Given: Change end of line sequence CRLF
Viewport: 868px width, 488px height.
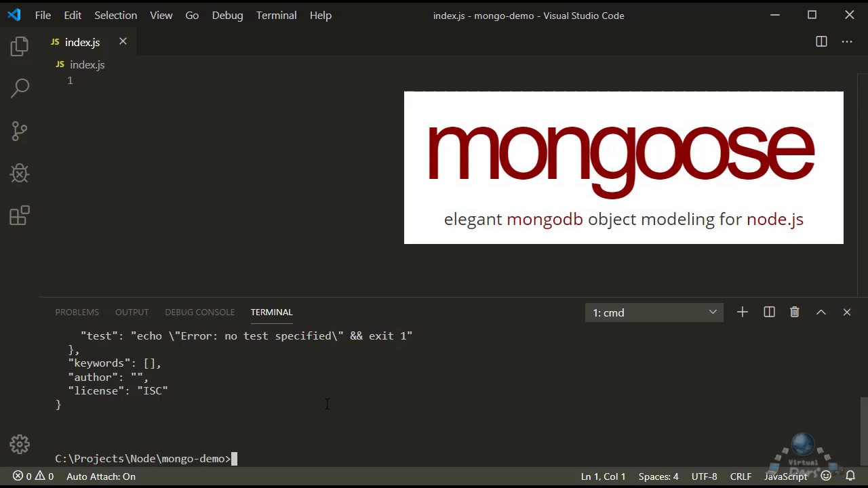Looking at the screenshot, I should pyautogui.click(x=741, y=476).
